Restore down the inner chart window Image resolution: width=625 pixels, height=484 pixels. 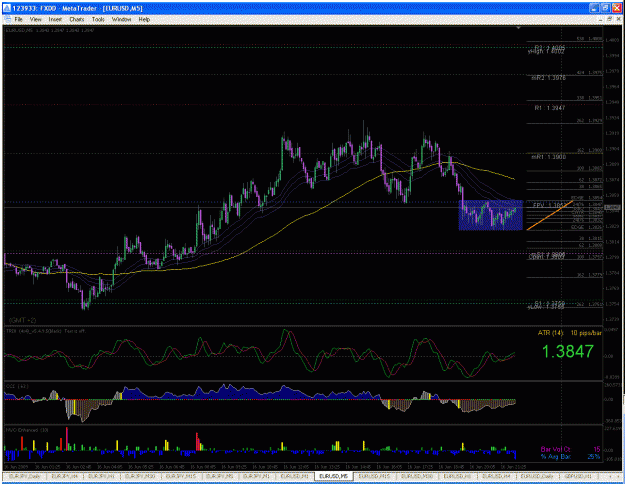(x=609, y=19)
